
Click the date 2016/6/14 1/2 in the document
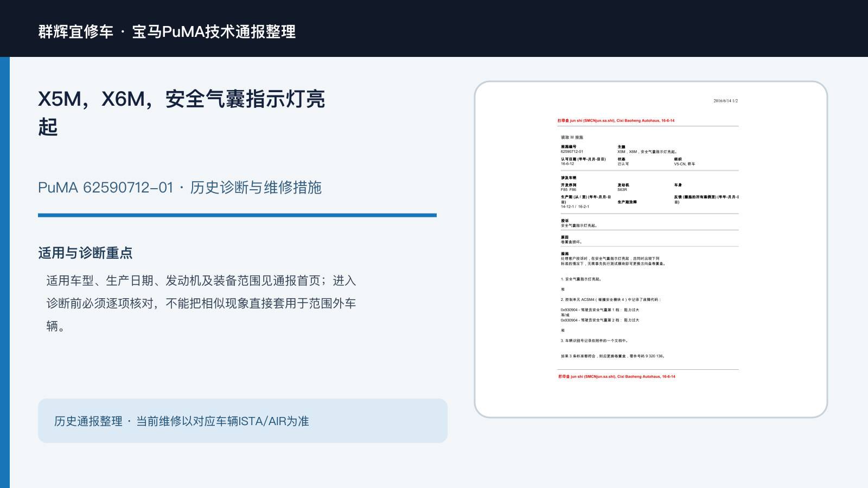(x=725, y=101)
